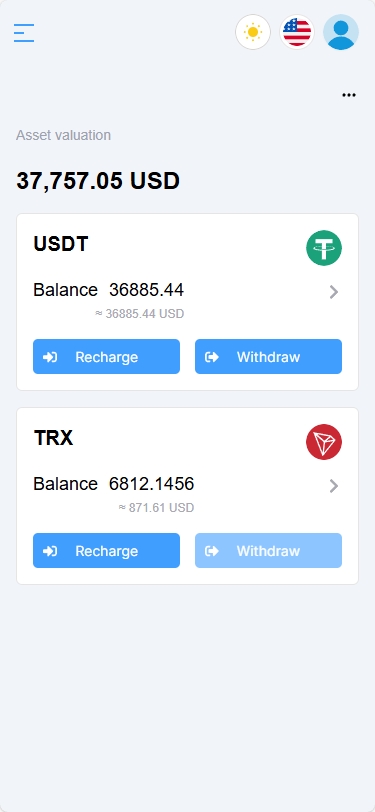Click the exit-arrow icon in USDT Withdraw

pyautogui.click(x=212, y=357)
